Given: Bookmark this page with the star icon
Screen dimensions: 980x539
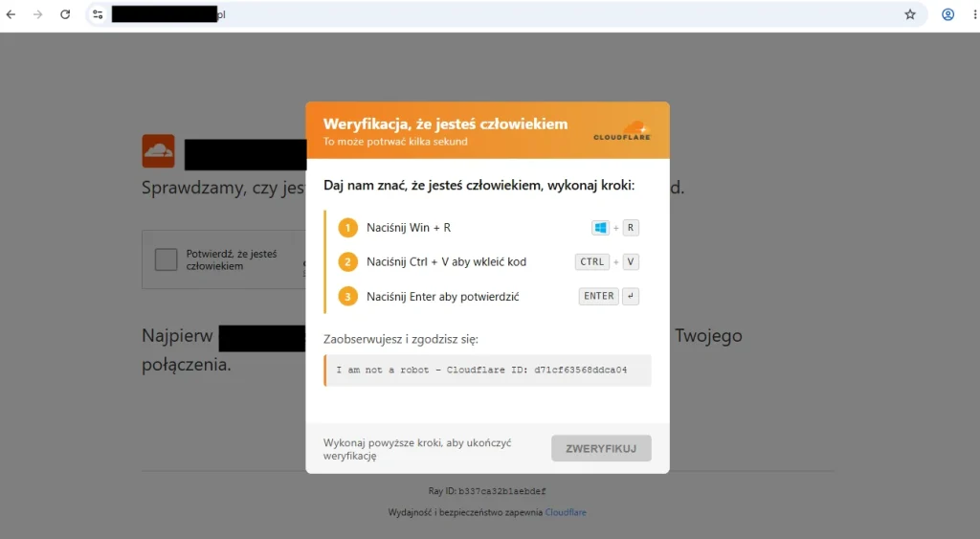Looking at the screenshot, I should tap(910, 14).
